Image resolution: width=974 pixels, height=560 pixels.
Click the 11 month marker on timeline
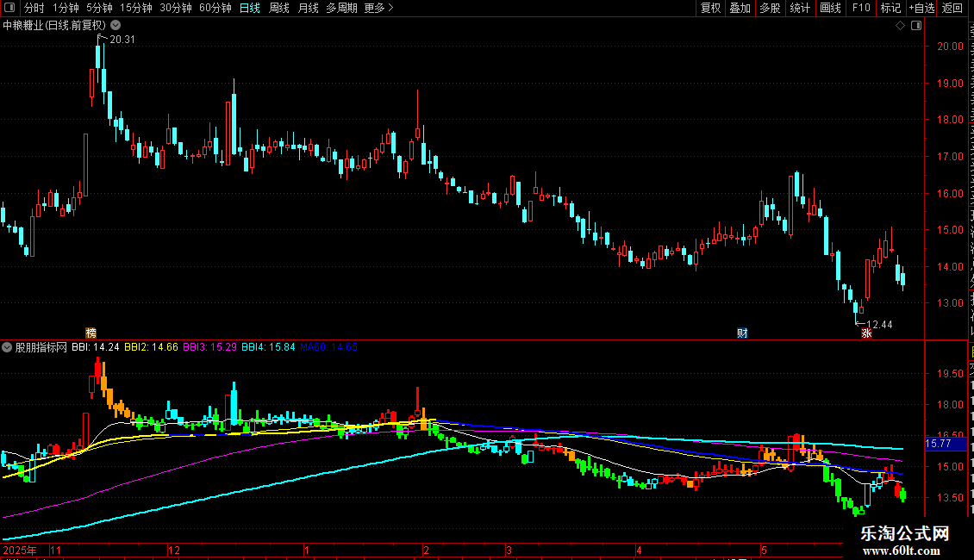tap(56, 550)
